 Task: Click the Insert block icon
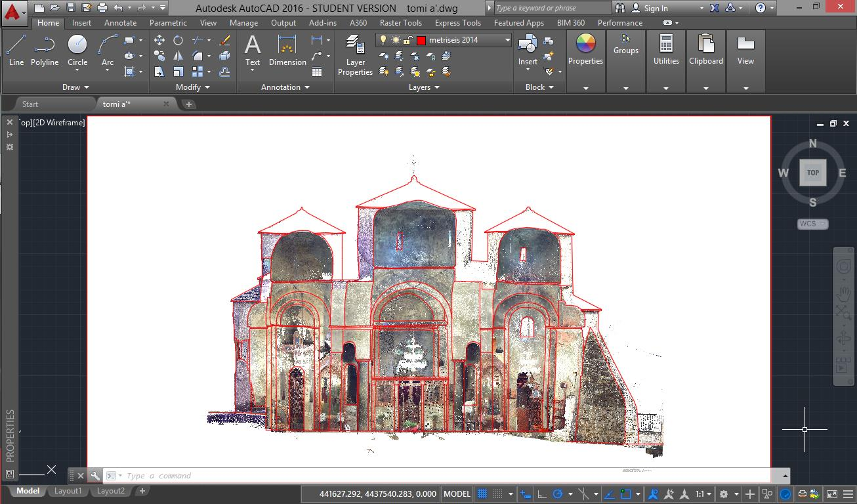point(528,51)
